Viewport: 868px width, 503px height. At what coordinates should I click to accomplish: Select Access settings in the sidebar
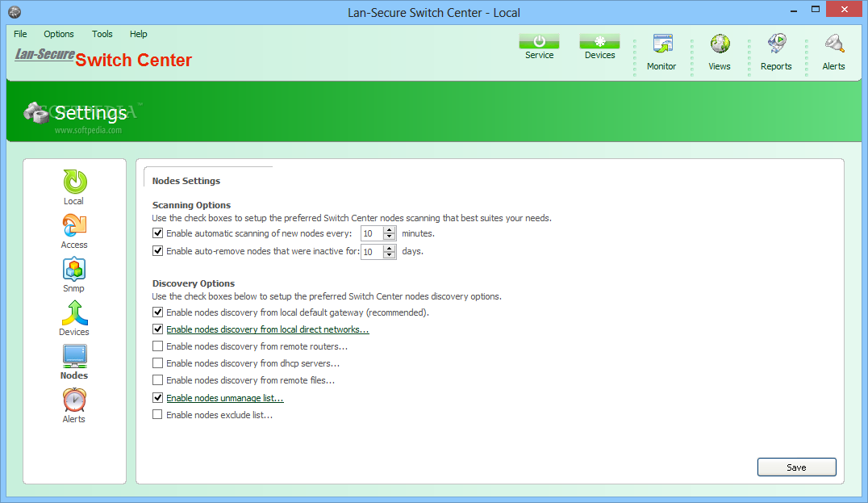coord(74,232)
